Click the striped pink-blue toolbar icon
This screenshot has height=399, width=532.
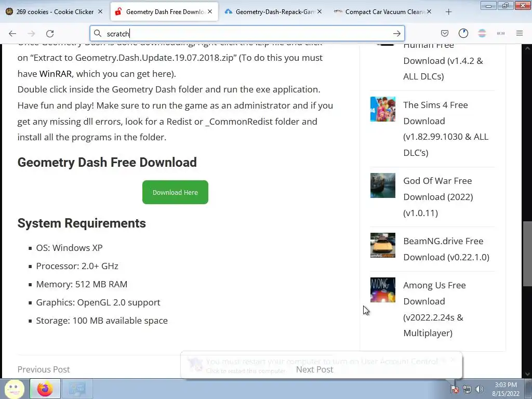482,33
